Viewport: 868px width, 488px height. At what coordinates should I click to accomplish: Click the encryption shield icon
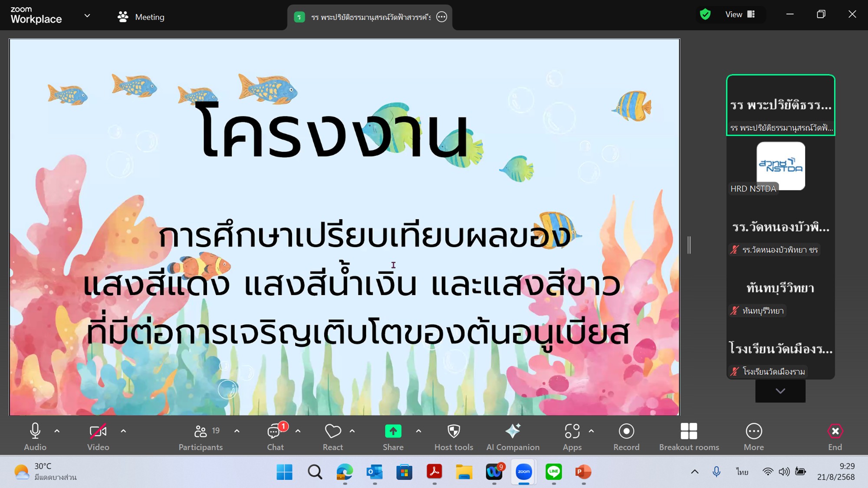click(705, 15)
